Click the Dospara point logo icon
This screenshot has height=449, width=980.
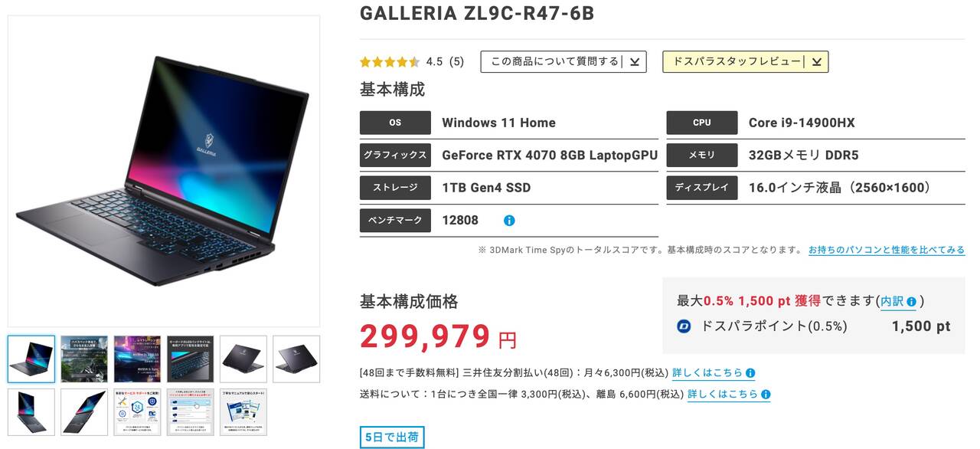pos(684,326)
